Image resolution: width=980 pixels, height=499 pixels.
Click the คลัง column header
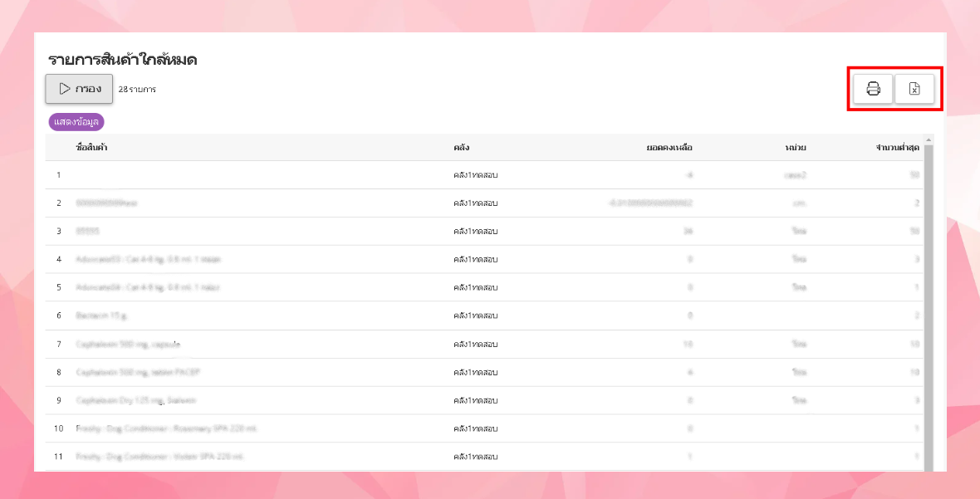click(x=462, y=148)
